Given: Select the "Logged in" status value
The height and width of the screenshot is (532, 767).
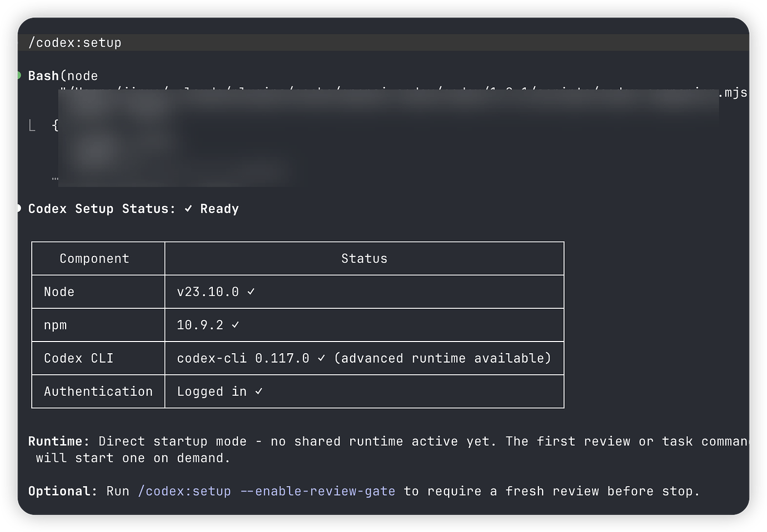Looking at the screenshot, I should click(x=212, y=392).
